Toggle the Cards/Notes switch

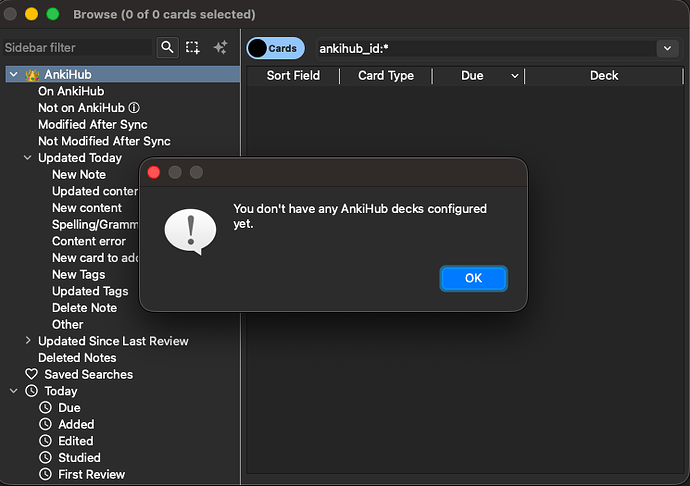pyautogui.click(x=275, y=48)
